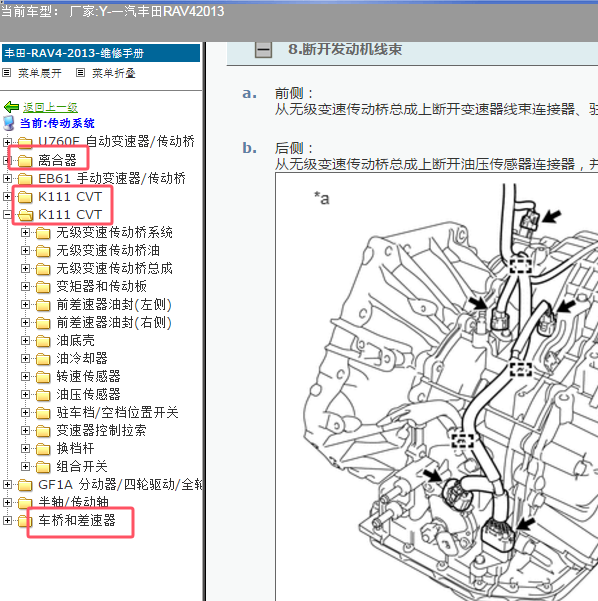The width and height of the screenshot is (598, 601).
Task: Expand the U760F 自动变速器/传动桥 node
Action: 7,142
